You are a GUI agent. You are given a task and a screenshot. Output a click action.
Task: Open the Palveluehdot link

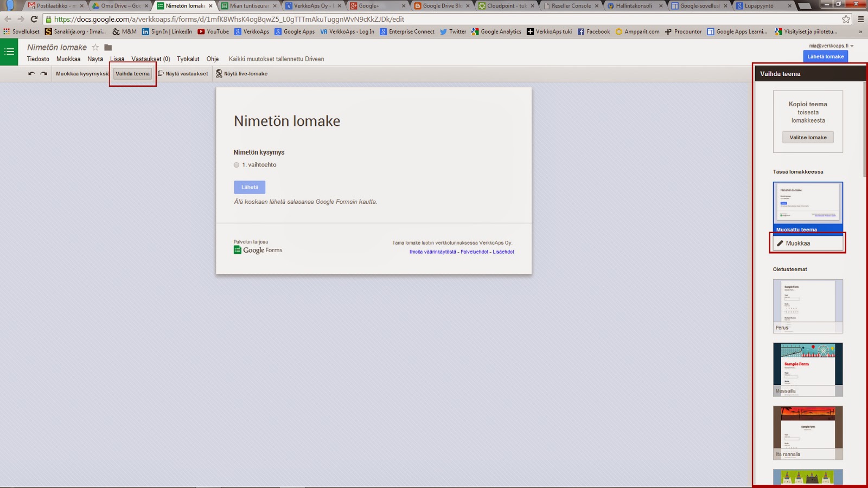474,252
